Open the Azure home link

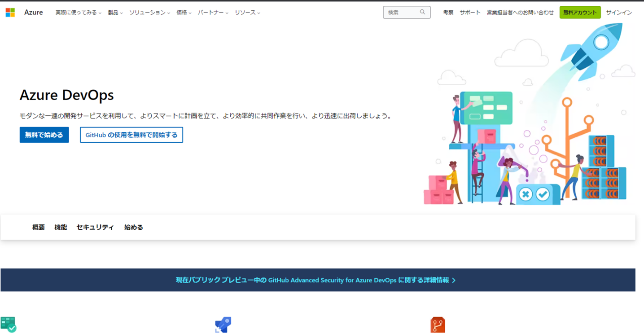coord(34,13)
